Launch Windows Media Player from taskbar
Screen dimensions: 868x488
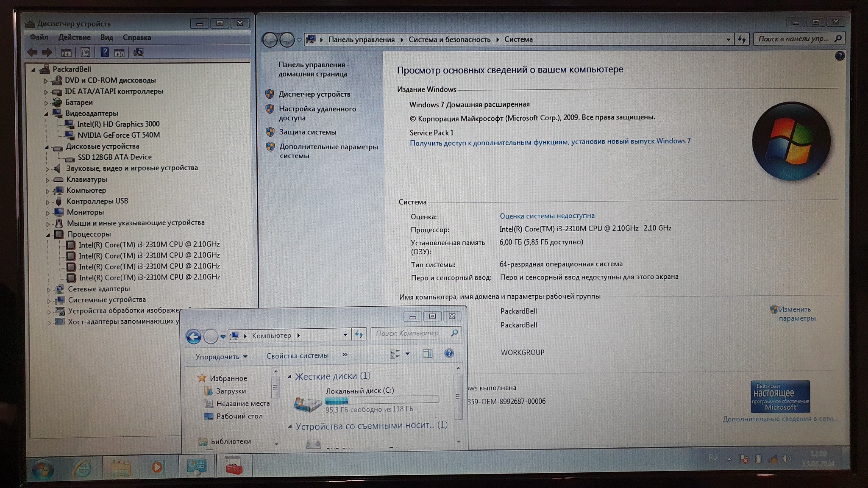(x=157, y=467)
